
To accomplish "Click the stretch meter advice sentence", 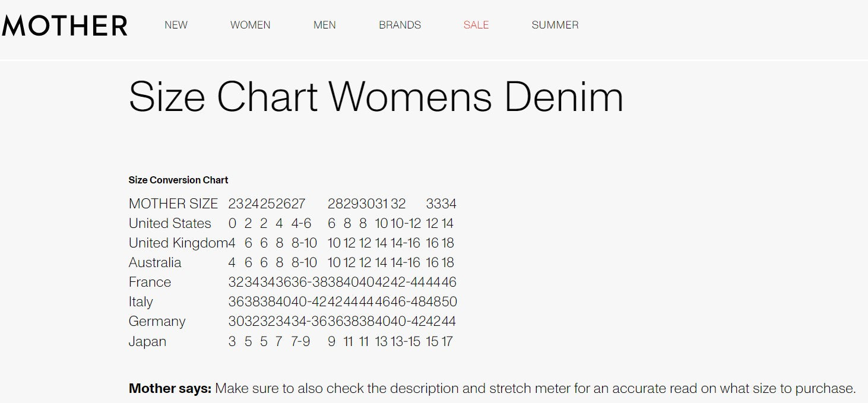I will click(x=534, y=389).
